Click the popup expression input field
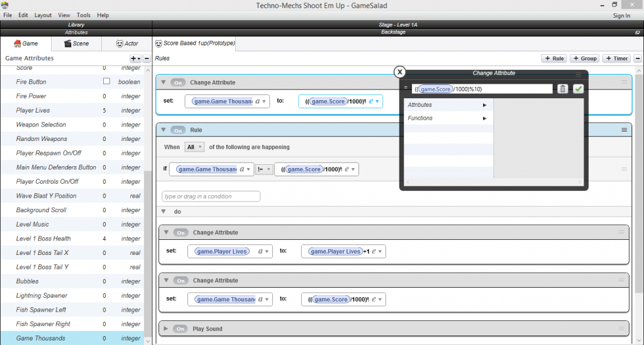 [482, 89]
